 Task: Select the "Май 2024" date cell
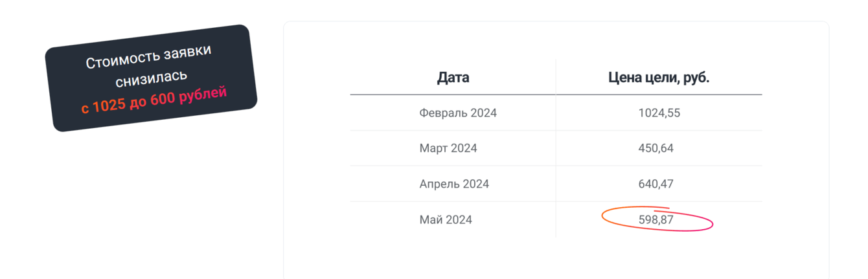click(445, 219)
